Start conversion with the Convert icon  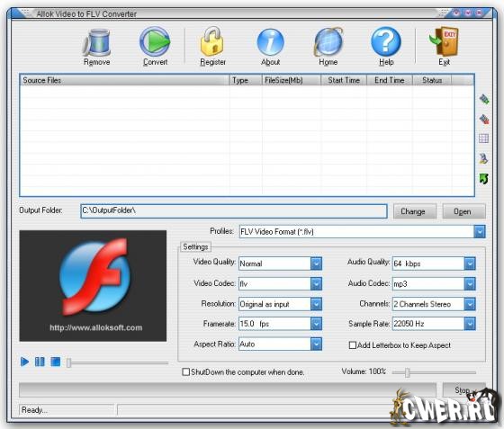coord(155,42)
